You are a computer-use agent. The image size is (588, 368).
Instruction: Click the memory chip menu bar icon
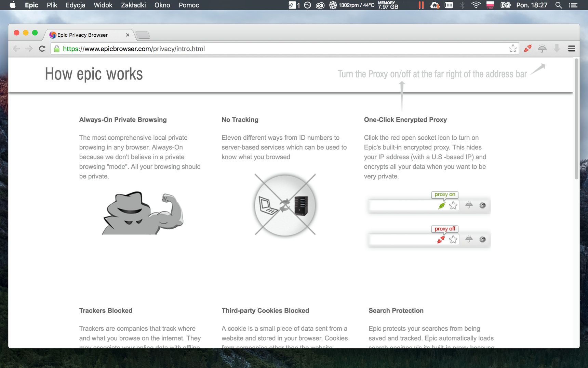point(449,5)
